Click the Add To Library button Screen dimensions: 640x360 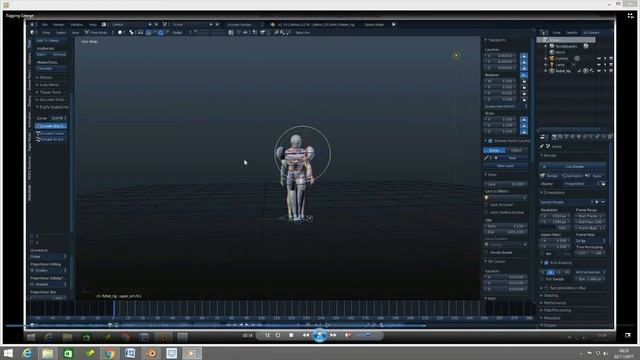click(x=50, y=41)
